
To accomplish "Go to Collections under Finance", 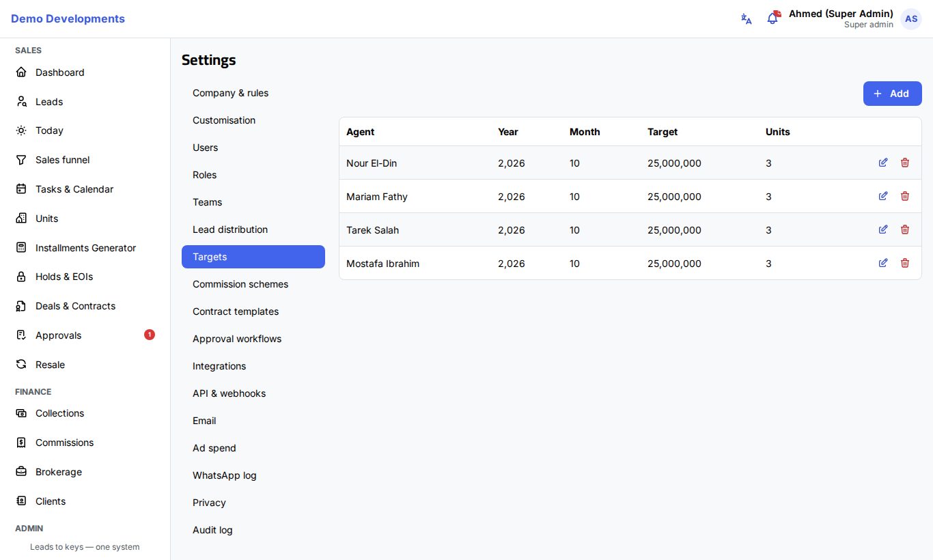I will [85, 413].
